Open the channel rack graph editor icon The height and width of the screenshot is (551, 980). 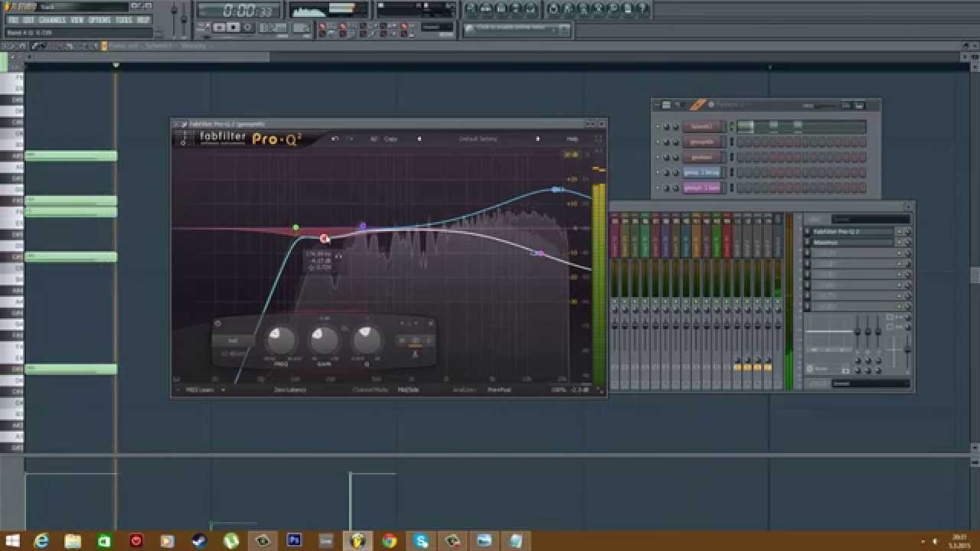pos(846,106)
